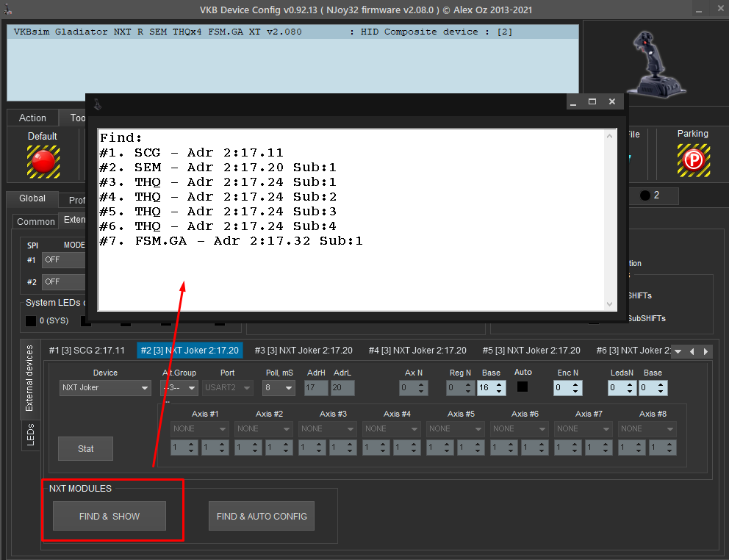Open the device tab list dropdown arrow
729x560 pixels.
click(678, 351)
